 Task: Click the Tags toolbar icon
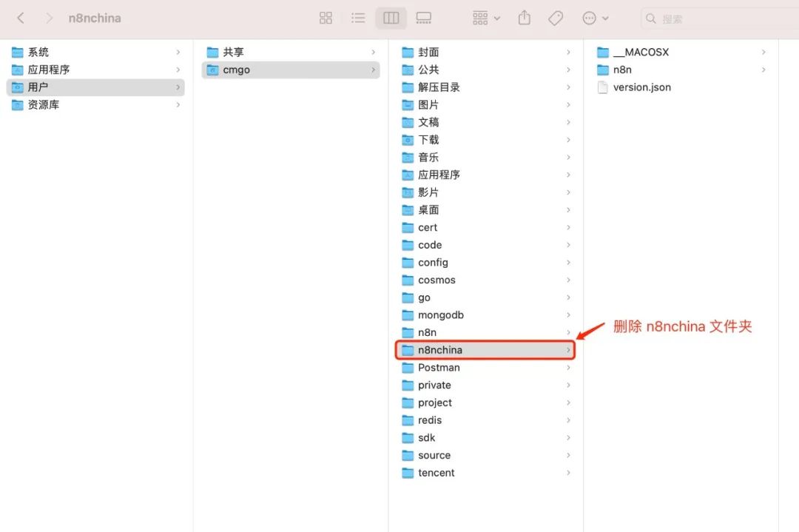point(556,18)
